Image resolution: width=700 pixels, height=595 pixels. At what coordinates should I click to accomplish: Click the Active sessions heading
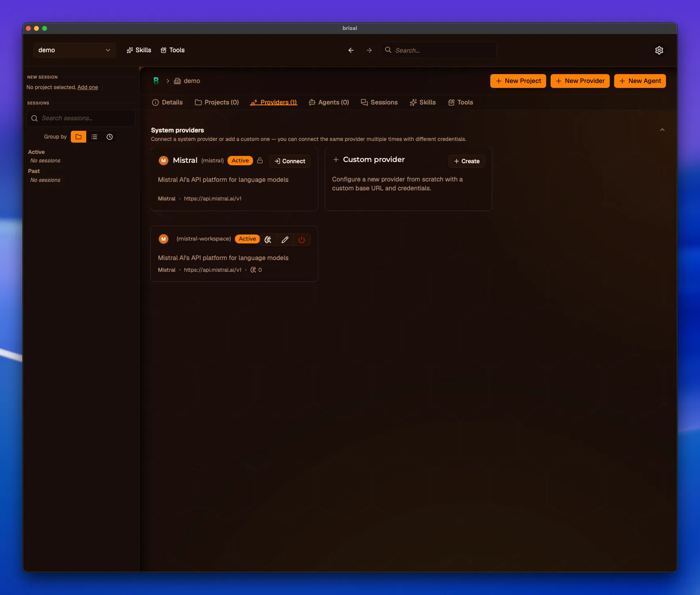pyautogui.click(x=36, y=152)
